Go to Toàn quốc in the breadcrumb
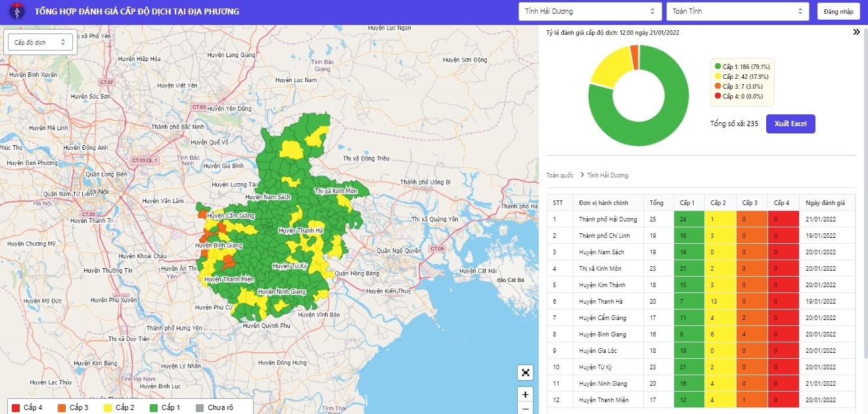This screenshot has width=868, height=414. pyautogui.click(x=560, y=175)
